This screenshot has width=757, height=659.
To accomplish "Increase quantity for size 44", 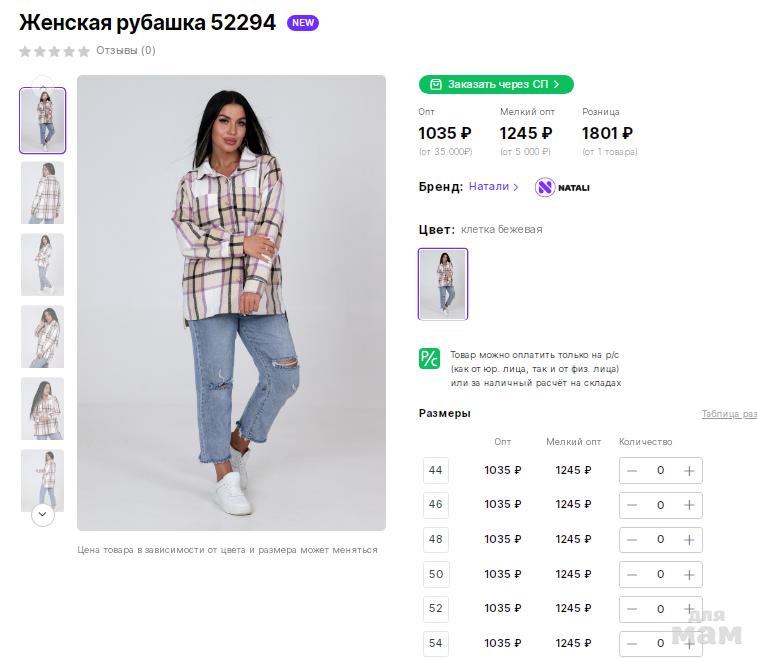I will (689, 470).
